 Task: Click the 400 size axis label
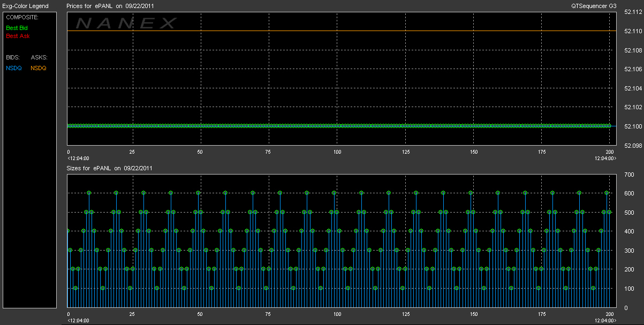tap(629, 231)
